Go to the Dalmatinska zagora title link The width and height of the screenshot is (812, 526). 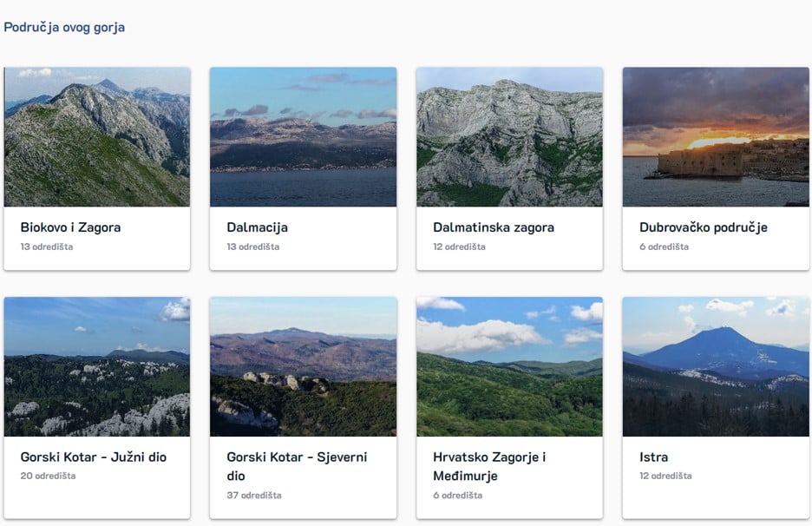[x=493, y=227]
